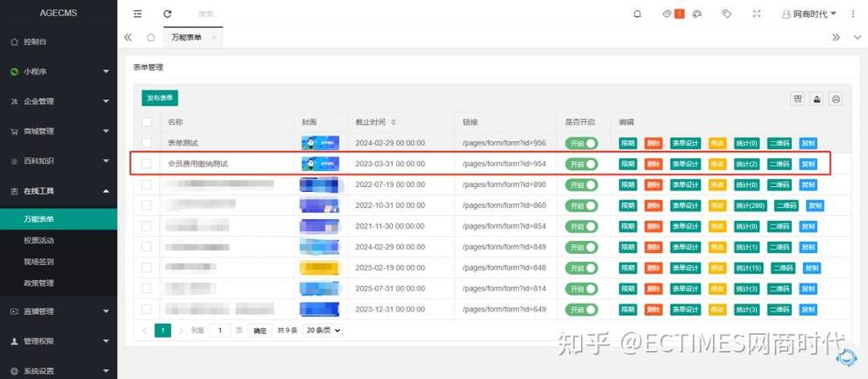
Task: Toggle the fullscreen icon in the header
Action: (x=757, y=14)
